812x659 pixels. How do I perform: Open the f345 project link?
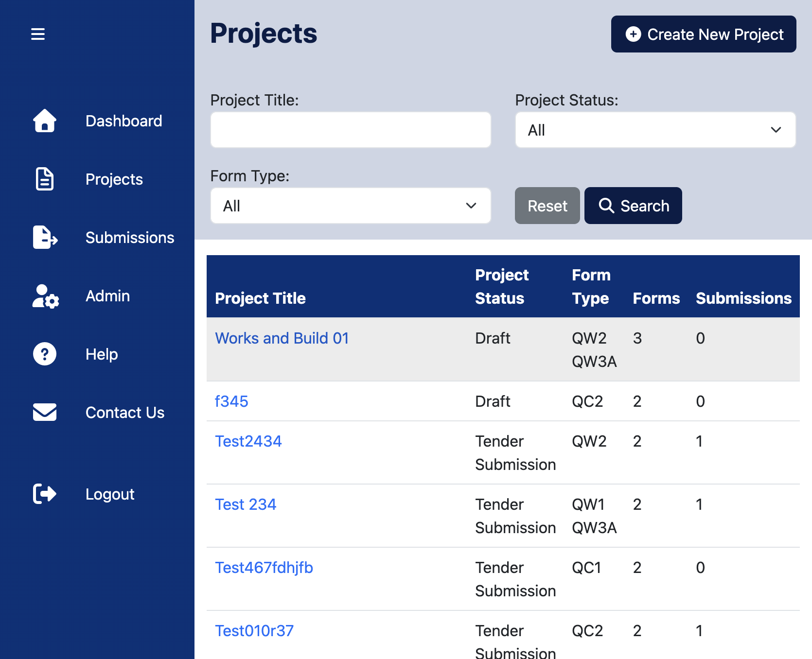pos(231,401)
